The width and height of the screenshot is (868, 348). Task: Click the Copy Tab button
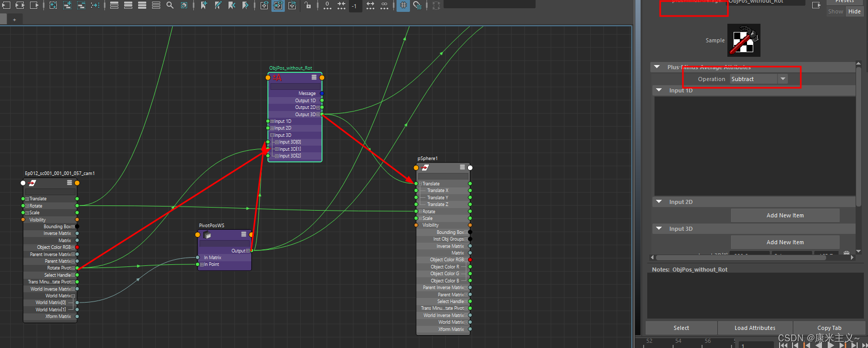tap(829, 328)
